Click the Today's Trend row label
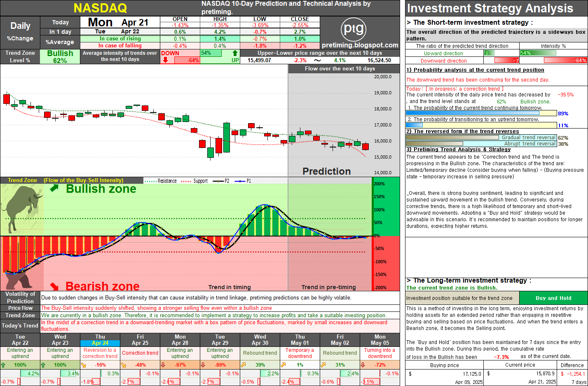 [20, 325]
